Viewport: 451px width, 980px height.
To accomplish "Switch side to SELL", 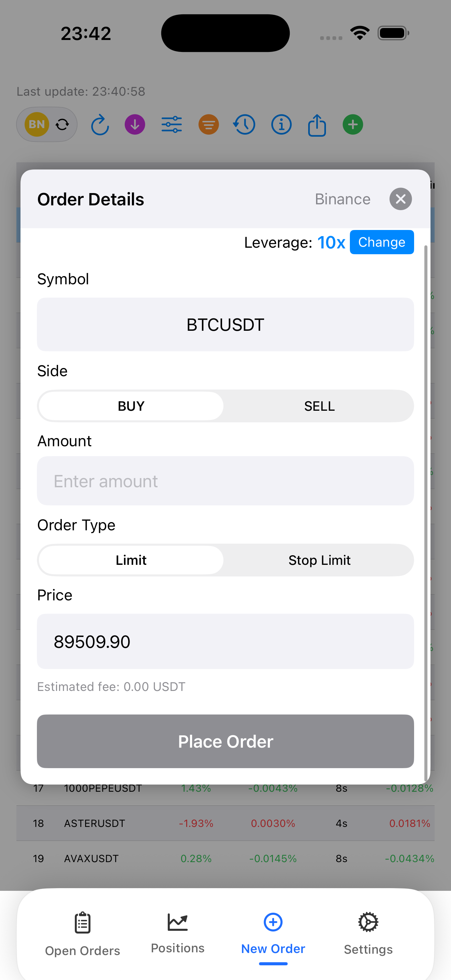I will (x=319, y=406).
